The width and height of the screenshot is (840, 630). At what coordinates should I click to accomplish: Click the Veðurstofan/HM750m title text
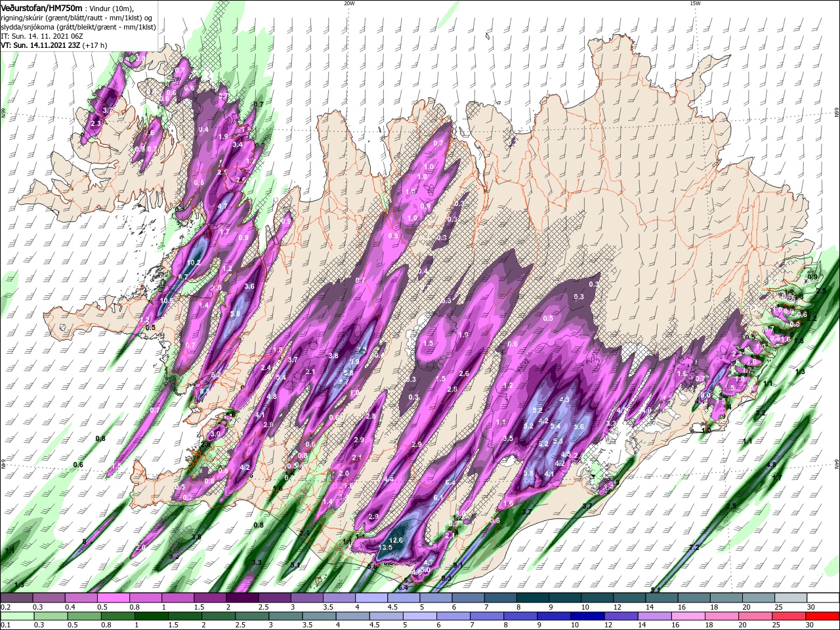(42, 7)
